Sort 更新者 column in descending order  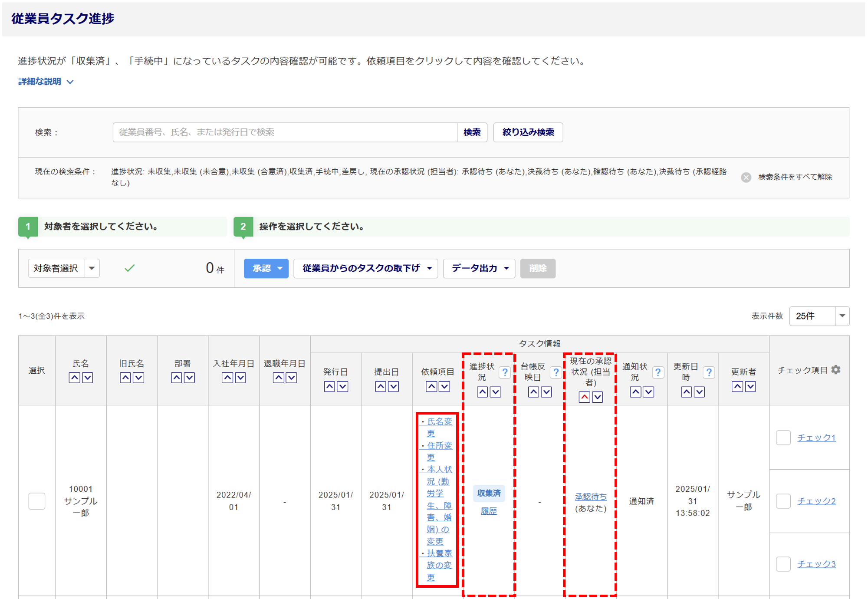(x=750, y=386)
